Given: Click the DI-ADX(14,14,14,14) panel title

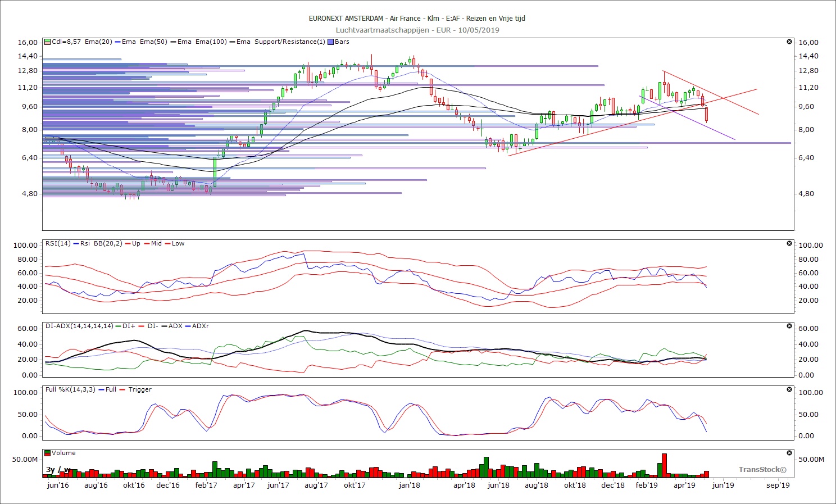Looking at the screenshot, I should point(79,326).
